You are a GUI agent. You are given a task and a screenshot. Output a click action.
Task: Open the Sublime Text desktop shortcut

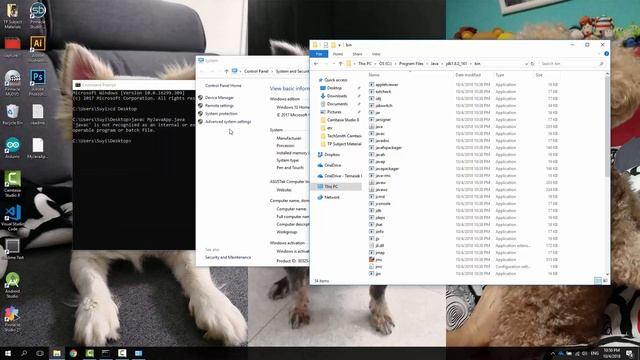click(12, 249)
